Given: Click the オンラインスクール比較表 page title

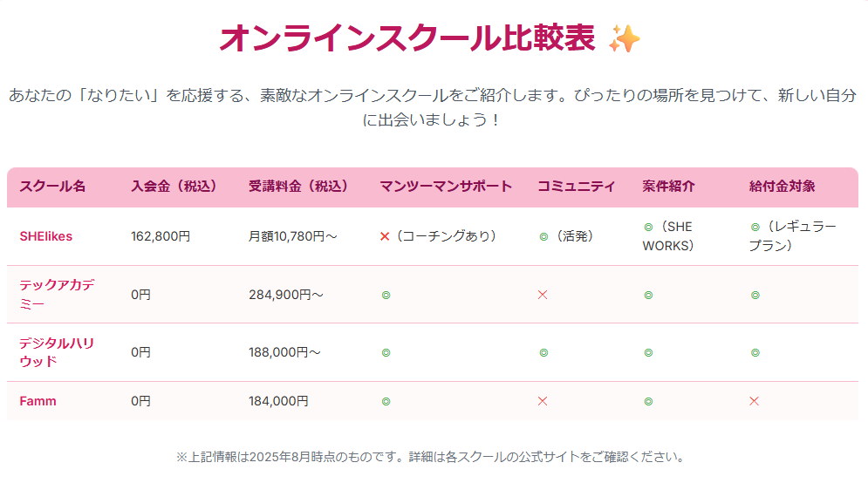Looking at the screenshot, I should pyautogui.click(x=407, y=38).
